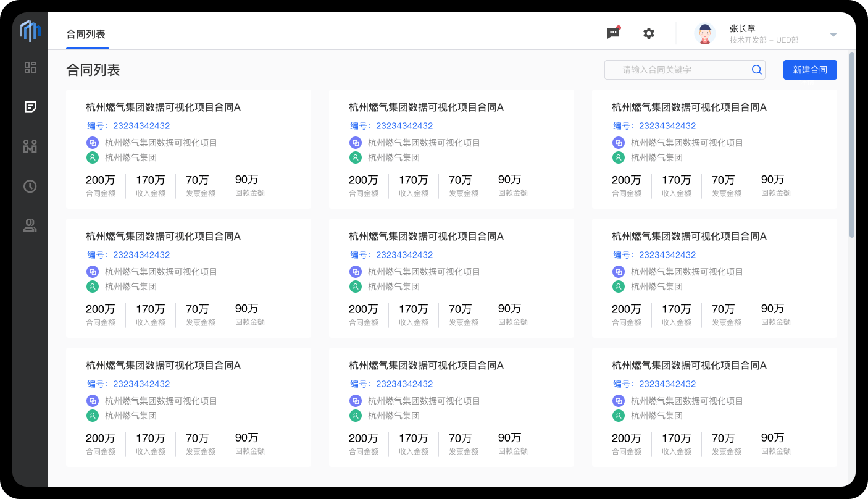Click green customer icon in second row, middle card
This screenshot has width=868, height=499.
pos(356,287)
